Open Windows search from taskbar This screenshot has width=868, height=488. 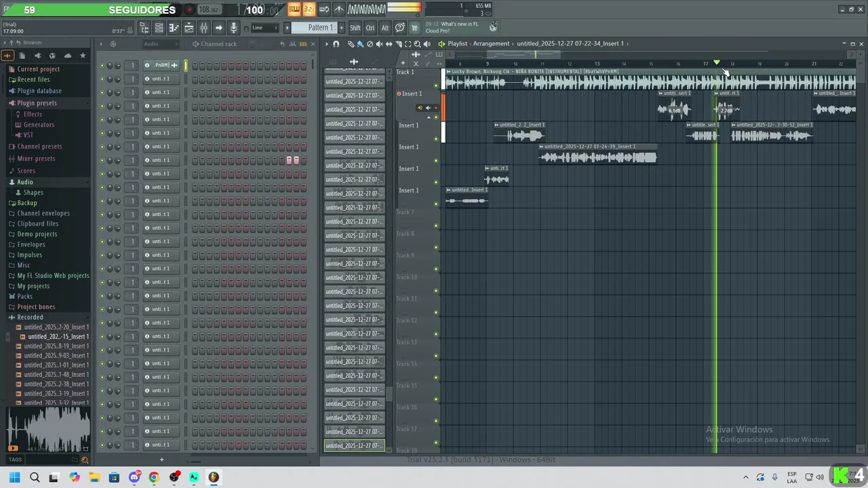click(x=35, y=477)
